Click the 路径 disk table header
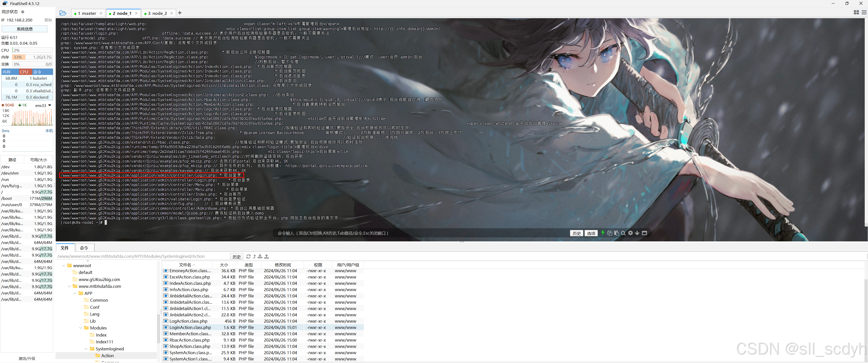Image resolution: width=868 pixels, height=363 pixels. [12, 160]
